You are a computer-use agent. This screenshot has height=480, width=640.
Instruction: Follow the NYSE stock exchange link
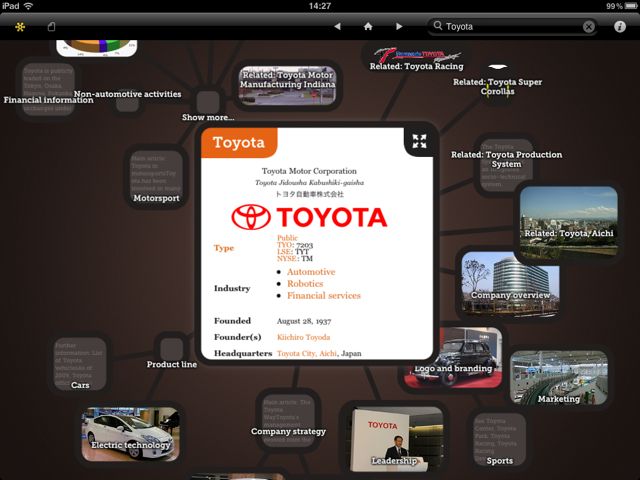287,259
